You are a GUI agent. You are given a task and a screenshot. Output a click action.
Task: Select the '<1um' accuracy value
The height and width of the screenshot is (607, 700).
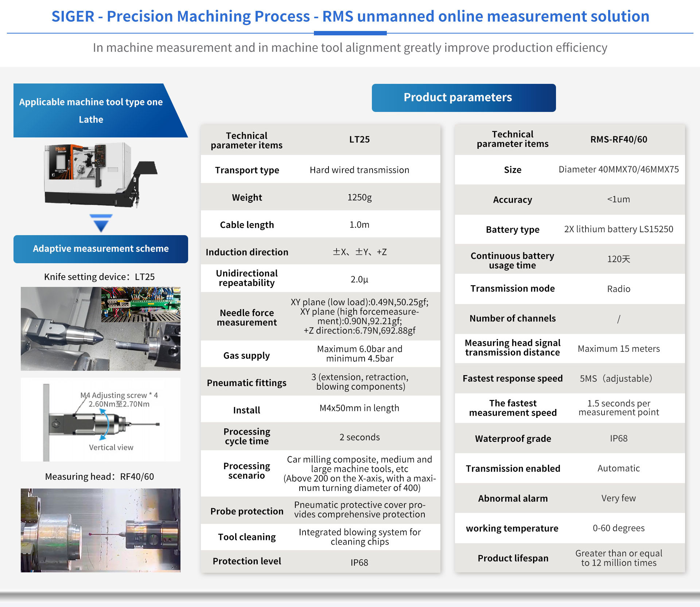click(619, 199)
